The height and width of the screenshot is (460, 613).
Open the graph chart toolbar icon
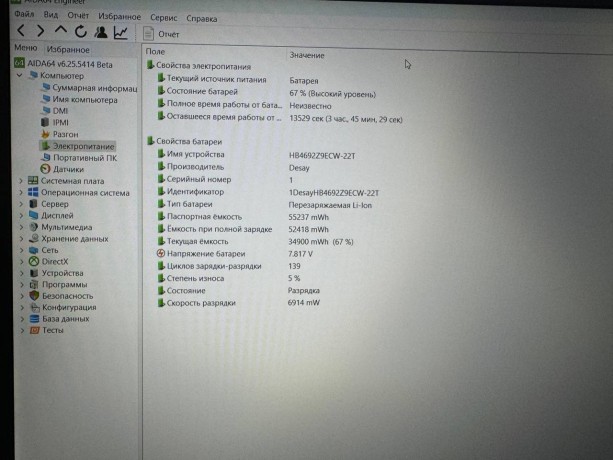coord(120,33)
